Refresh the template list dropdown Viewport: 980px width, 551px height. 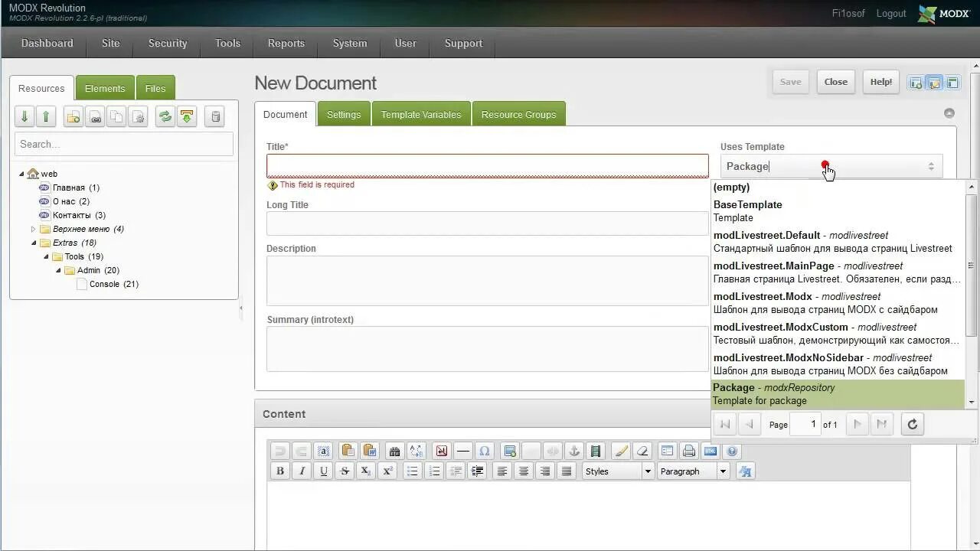tap(912, 424)
